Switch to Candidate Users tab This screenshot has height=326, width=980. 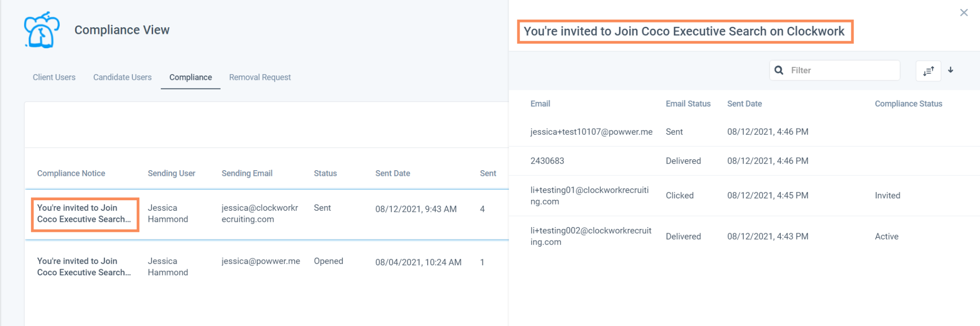click(x=122, y=77)
